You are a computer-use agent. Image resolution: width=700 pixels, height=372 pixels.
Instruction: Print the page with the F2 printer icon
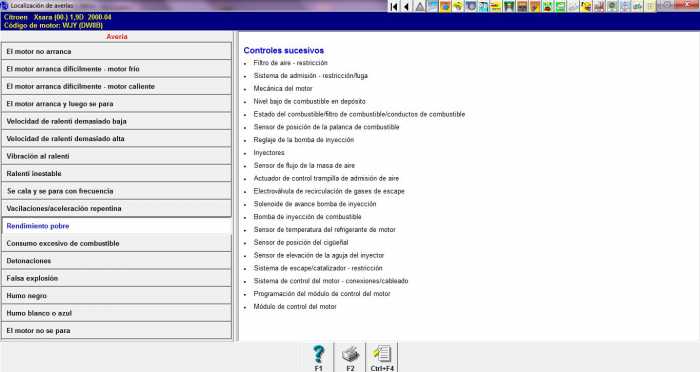350,358
